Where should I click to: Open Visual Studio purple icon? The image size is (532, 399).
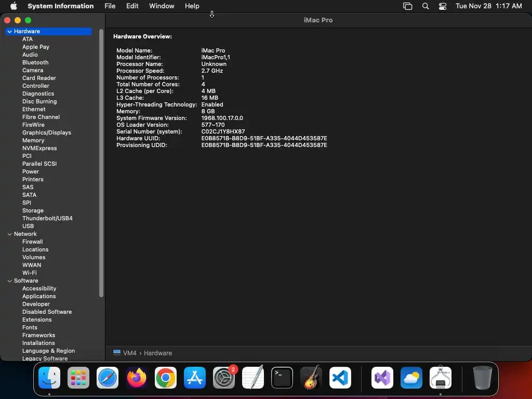(382, 378)
